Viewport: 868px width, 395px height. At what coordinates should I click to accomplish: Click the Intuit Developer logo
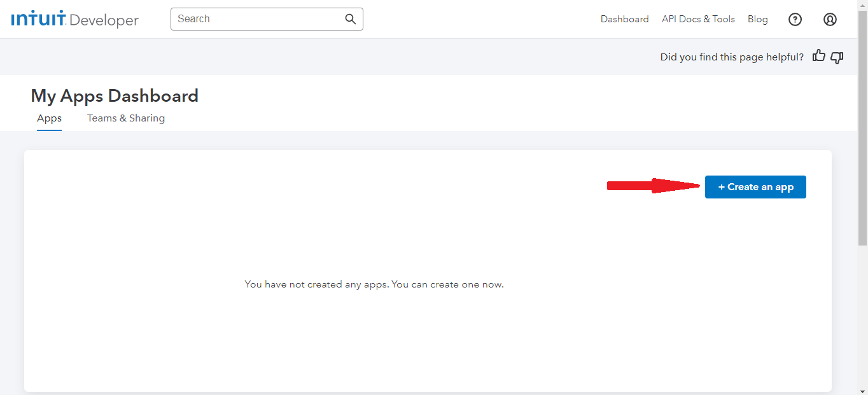click(74, 20)
